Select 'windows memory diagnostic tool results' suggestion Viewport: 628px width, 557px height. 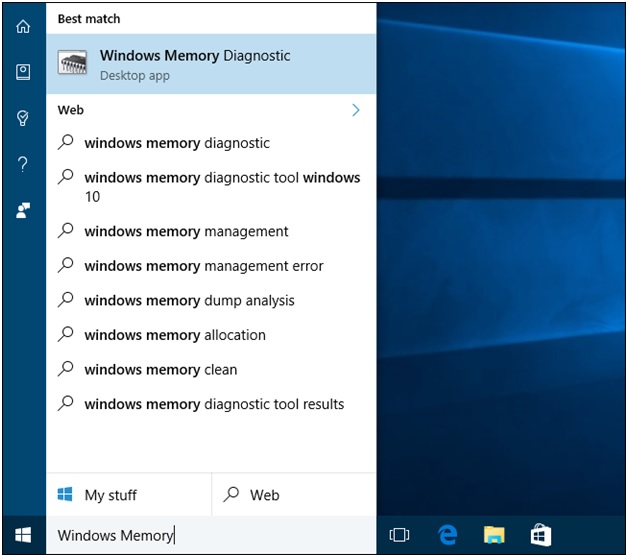pyautogui.click(x=211, y=404)
